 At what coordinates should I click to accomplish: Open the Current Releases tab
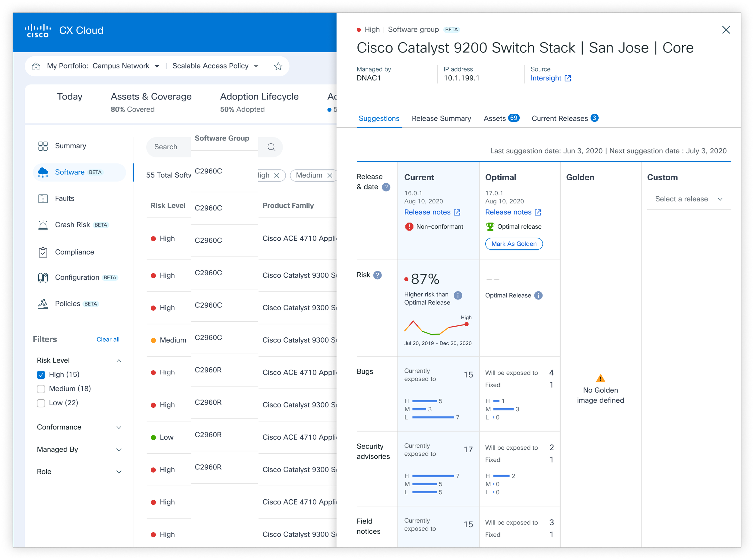[565, 118]
